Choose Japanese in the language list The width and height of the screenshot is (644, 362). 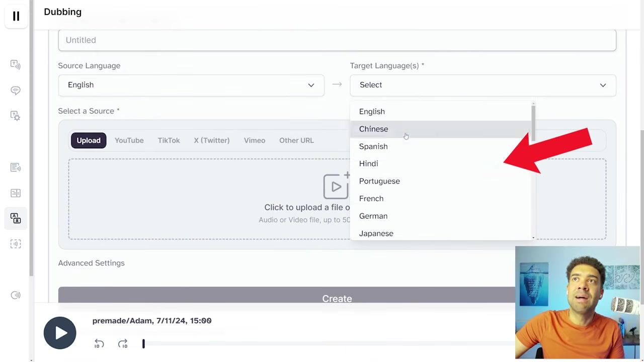pos(440,233)
